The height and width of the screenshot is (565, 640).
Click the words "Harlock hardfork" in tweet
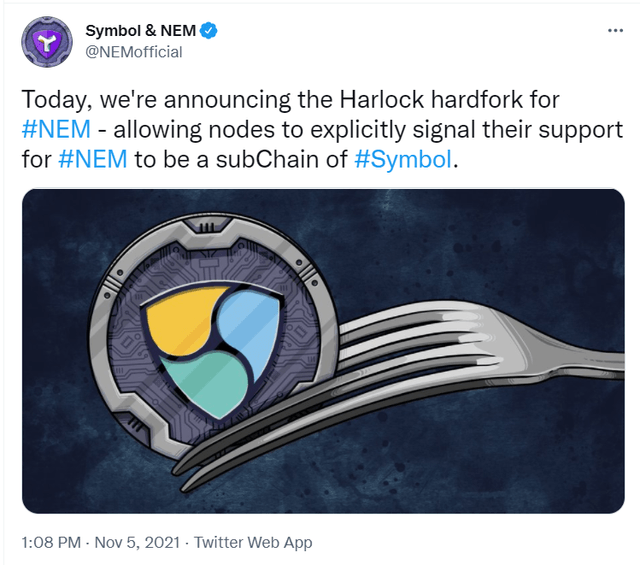[401, 101]
